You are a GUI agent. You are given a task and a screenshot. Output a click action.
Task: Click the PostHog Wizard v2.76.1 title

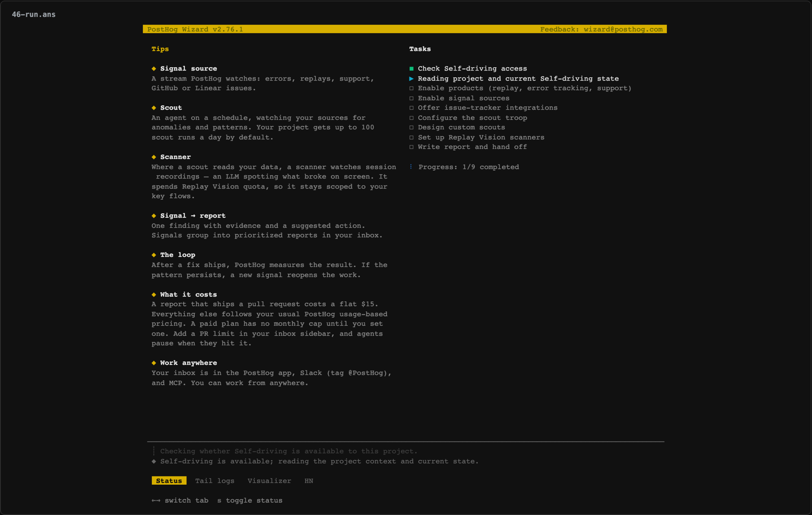click(195, 29)
